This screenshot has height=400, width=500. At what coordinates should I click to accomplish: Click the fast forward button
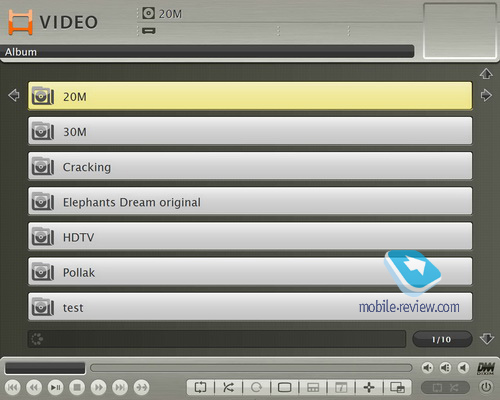(99, 387)
